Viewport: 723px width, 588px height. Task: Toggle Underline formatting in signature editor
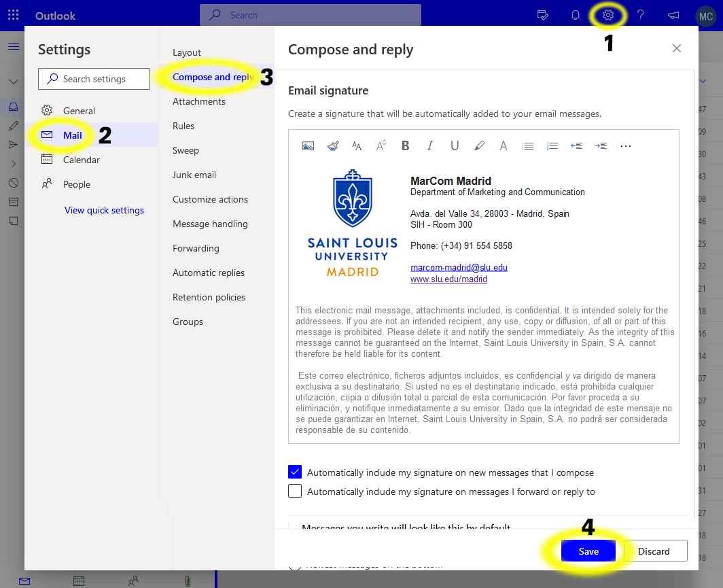[455, 145]
